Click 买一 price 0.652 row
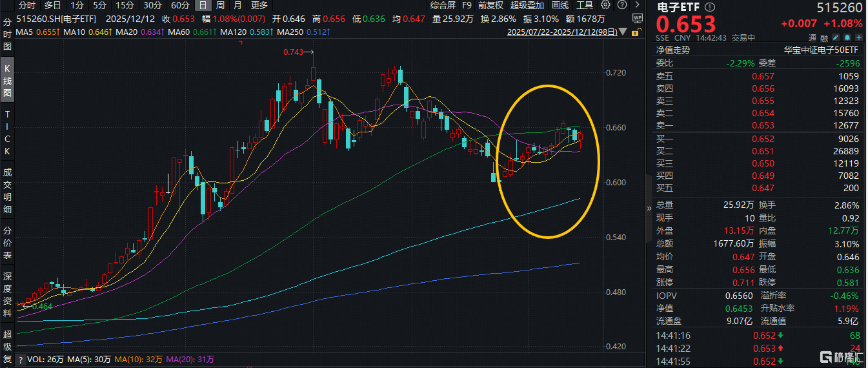868x368 pixels. pyautogui.click(x=758, y=138)
